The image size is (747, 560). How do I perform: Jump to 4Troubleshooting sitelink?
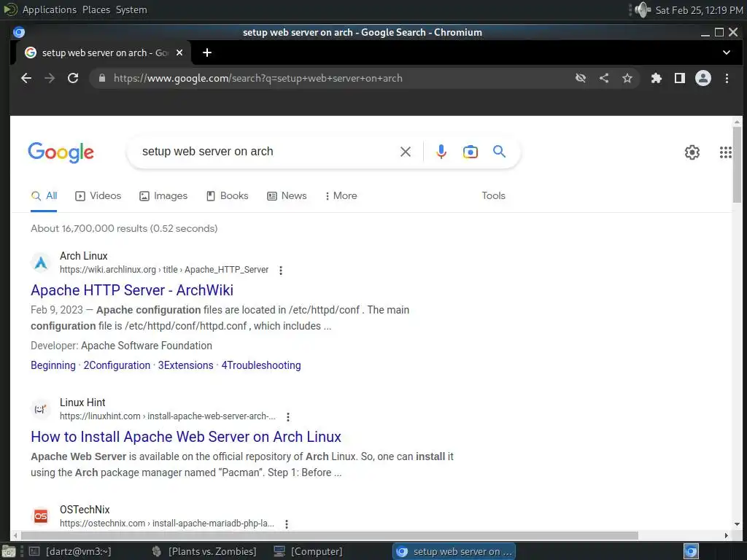261,365
